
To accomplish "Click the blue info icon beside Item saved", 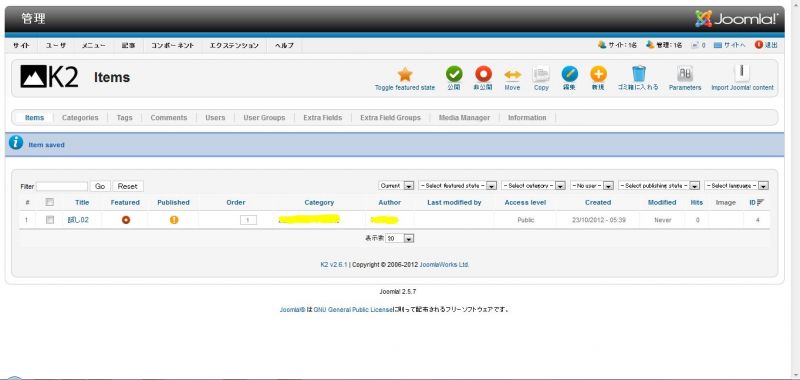I will [16, 143].
